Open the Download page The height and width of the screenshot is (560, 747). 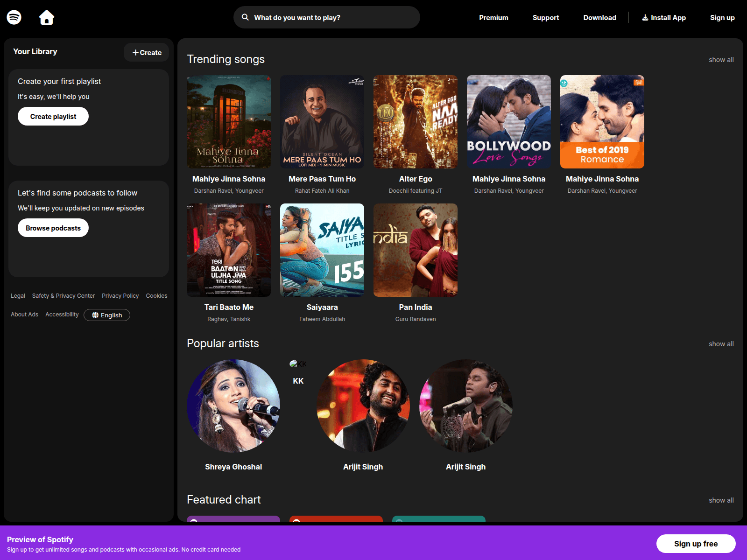click(x=599, y=18)
